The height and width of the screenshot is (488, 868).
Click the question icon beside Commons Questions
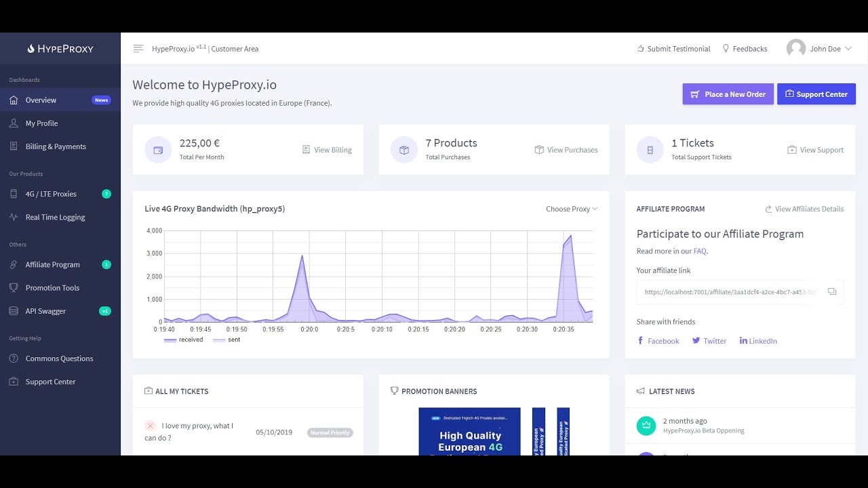point(14,359)
